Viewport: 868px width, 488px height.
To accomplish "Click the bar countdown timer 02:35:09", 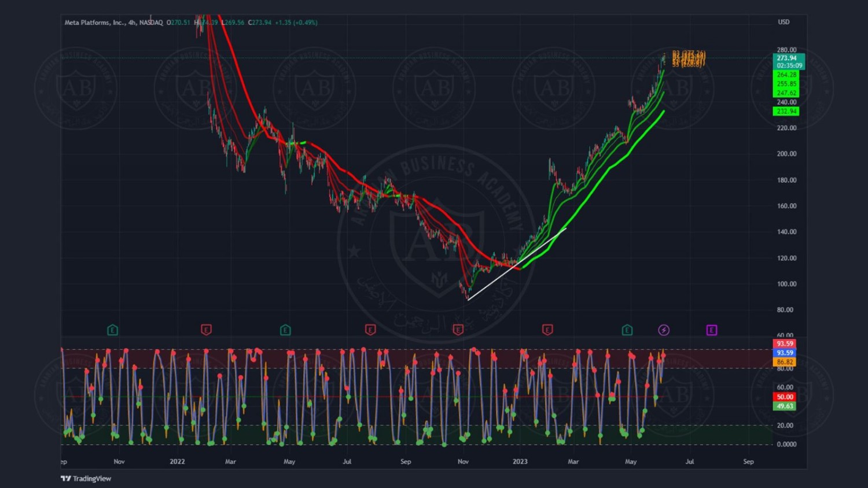I will [x=789, y=66].
